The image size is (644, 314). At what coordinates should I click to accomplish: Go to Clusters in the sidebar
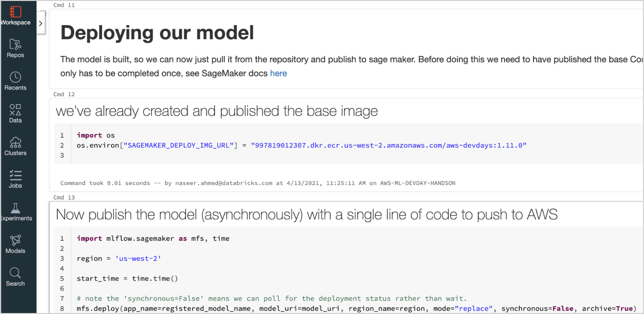tap(15, 143)
